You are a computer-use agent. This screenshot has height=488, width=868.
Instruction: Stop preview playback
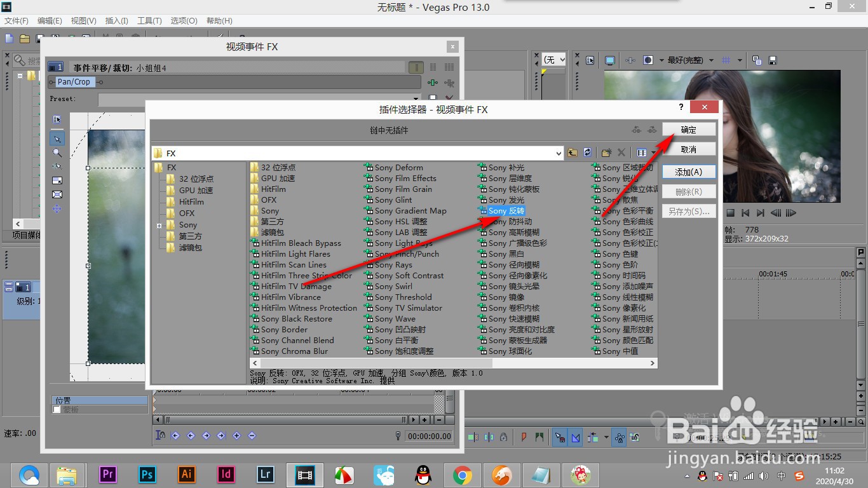tap(731, 213)
